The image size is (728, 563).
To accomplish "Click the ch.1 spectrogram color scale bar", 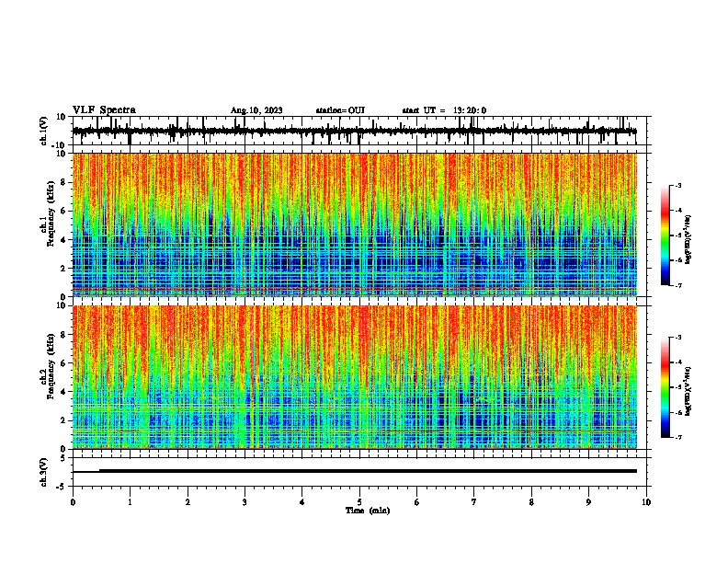I will (665, 236).
